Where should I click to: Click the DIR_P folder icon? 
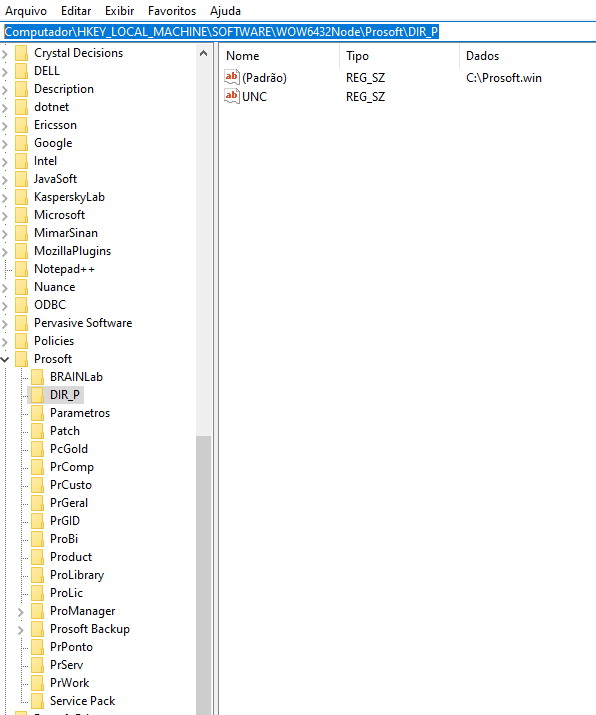[37, 395]
